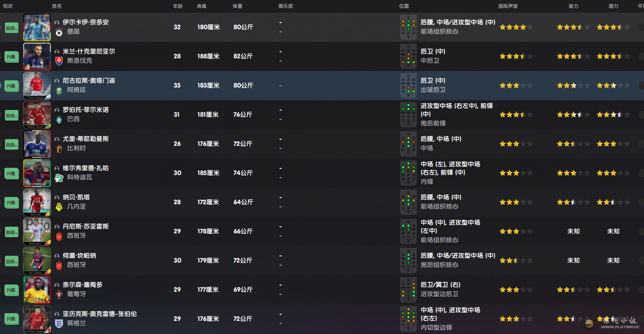644x334 pixels.
Task: Click the position pitch icon for 伊尔卡伊·京多安
Action: tap(408, 27)
